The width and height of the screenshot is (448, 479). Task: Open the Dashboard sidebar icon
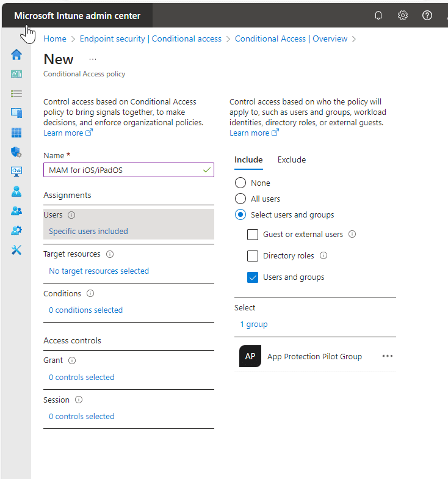tap(16, 74)
